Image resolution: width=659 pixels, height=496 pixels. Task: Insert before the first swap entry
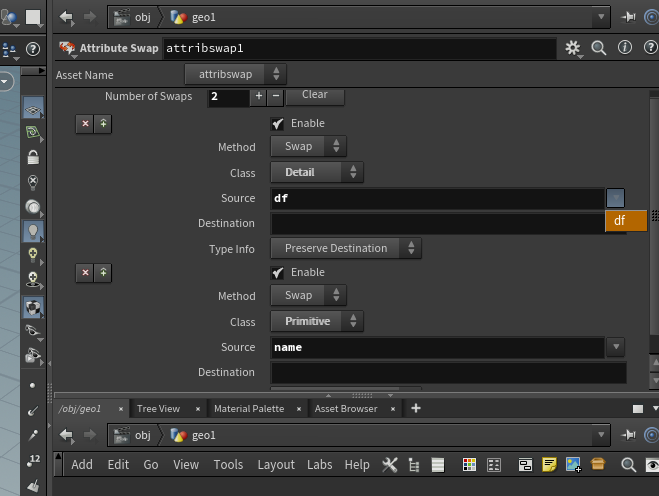coord(103,124)
